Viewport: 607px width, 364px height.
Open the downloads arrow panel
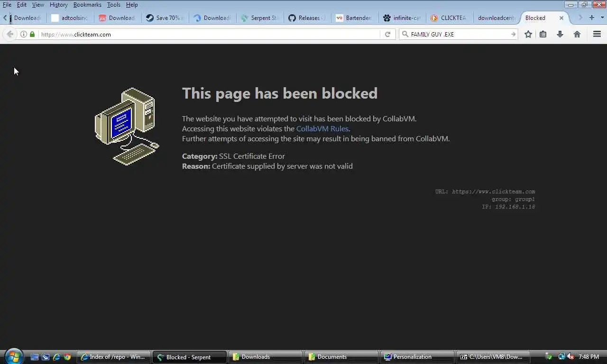(x=560, y=34)
